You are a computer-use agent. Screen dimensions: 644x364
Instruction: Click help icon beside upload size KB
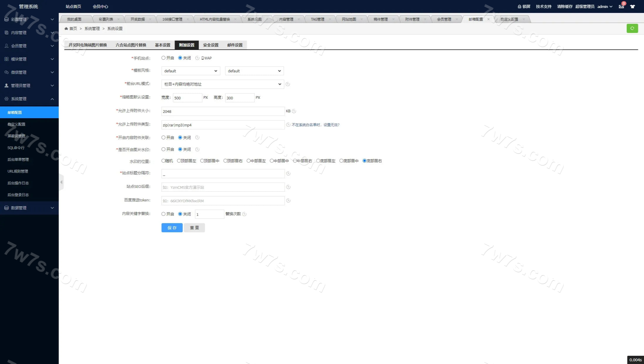[294, 111]
